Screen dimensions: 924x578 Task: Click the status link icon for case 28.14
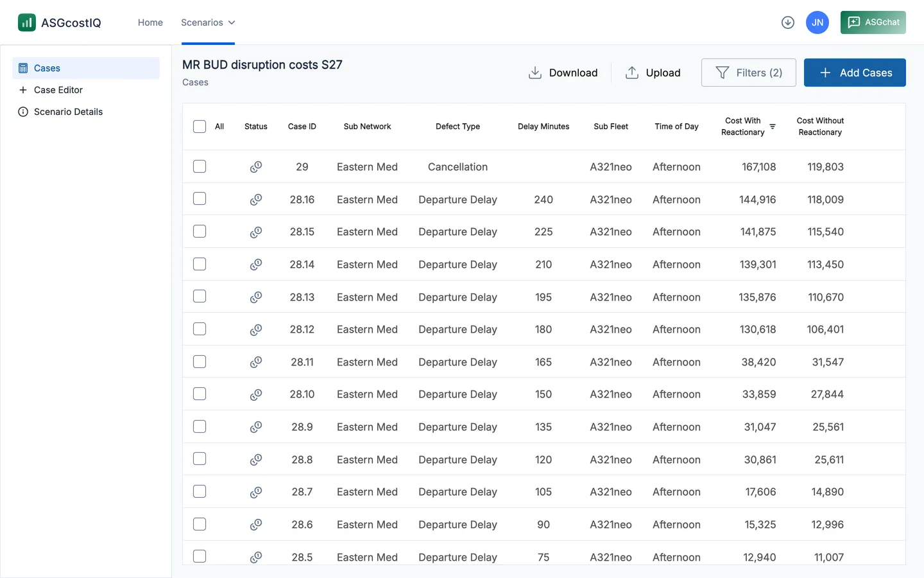pyautogui.click(x=256, y=265)
